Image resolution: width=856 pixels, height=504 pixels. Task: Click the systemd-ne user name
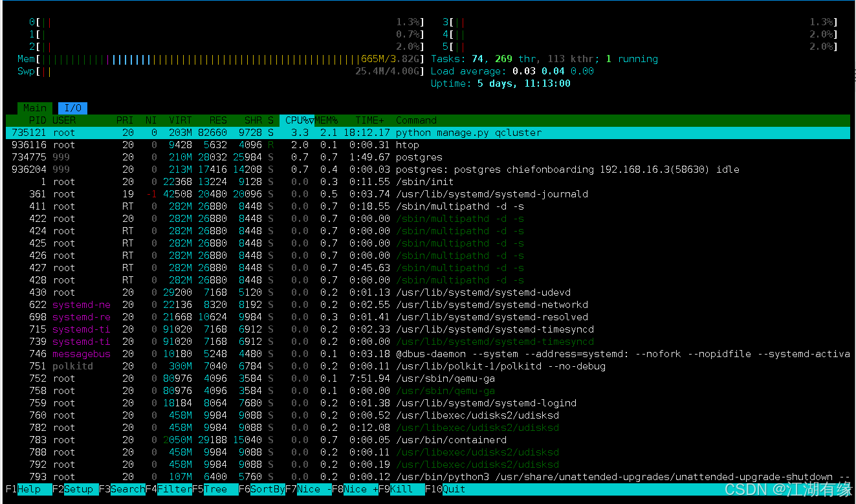click(82, 305)
